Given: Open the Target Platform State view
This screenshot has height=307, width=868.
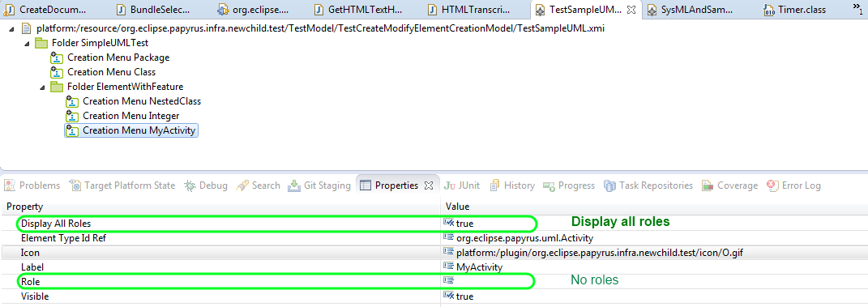Looking at the screenshot, I should (122, 185).
